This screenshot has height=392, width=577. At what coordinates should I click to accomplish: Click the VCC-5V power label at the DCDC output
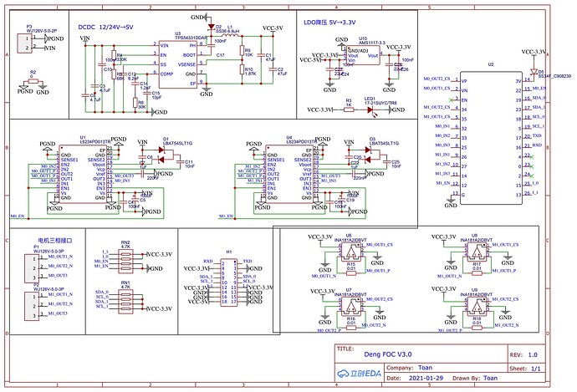(273, 28)
